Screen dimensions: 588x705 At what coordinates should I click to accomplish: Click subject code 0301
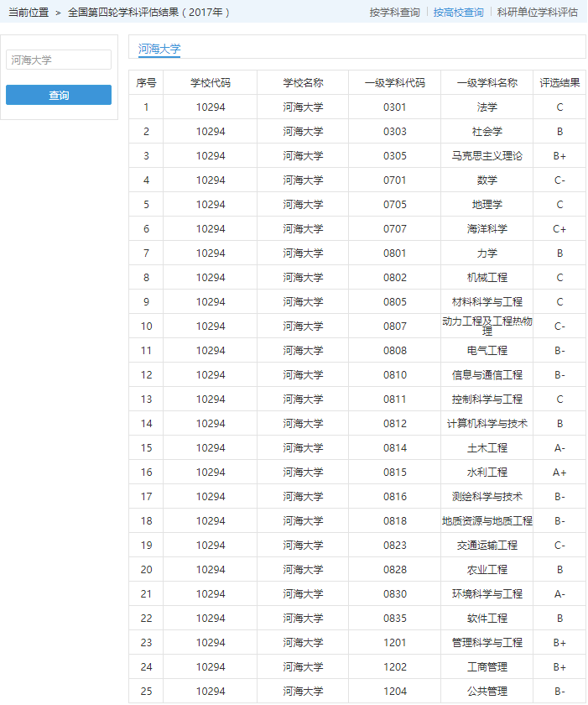coord(395,107)
